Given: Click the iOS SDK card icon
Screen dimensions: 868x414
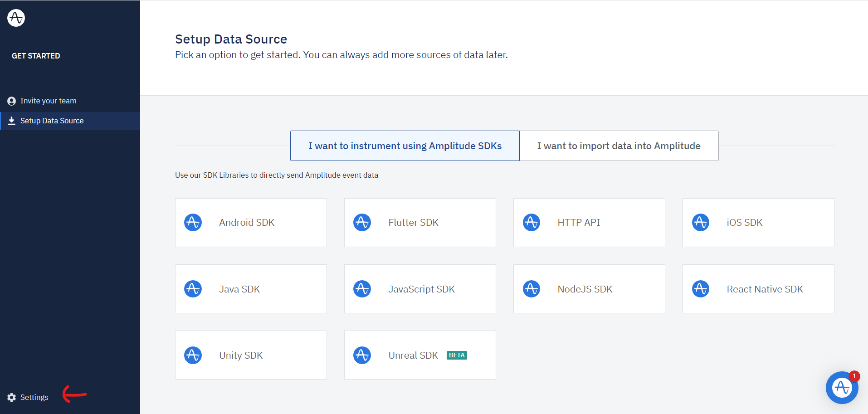Looking at the screenshot, I should (x=701, y=223).
